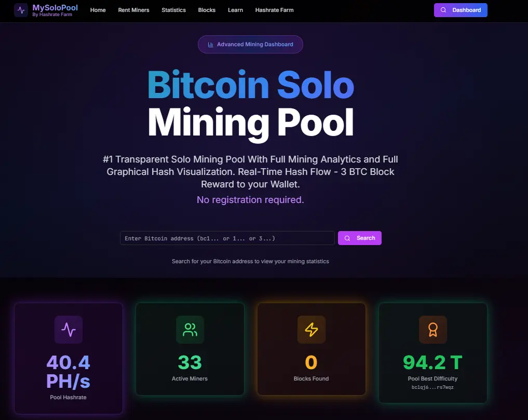Open the Home menu item
This screenshot has width=528, height=420.
tap(98, 10)
